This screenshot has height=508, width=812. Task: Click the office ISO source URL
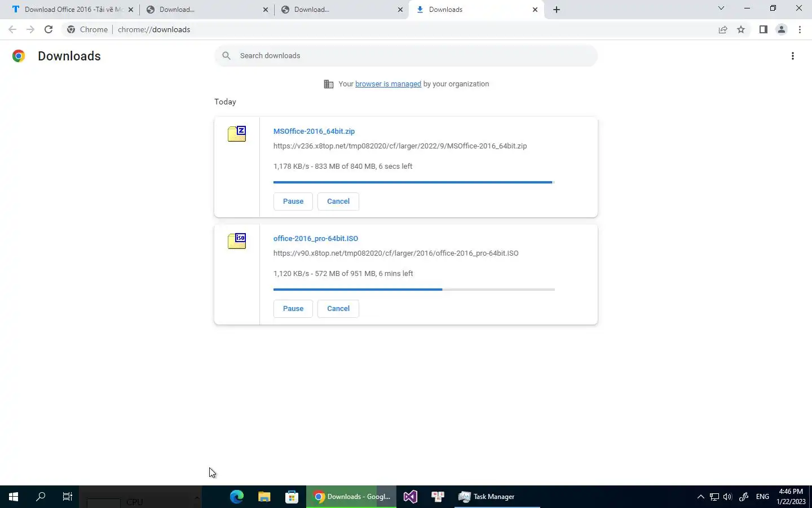click(396, 253)
